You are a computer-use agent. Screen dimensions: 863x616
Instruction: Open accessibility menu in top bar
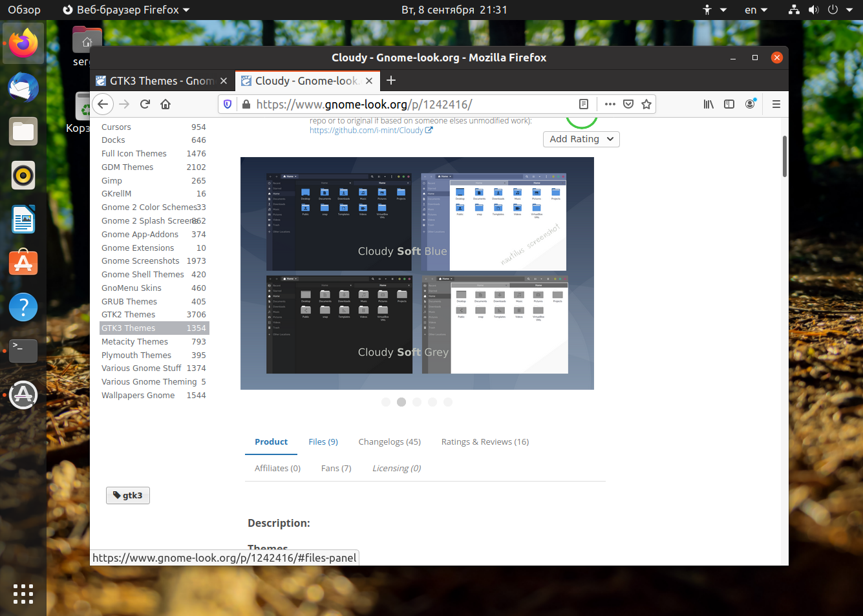714,10
